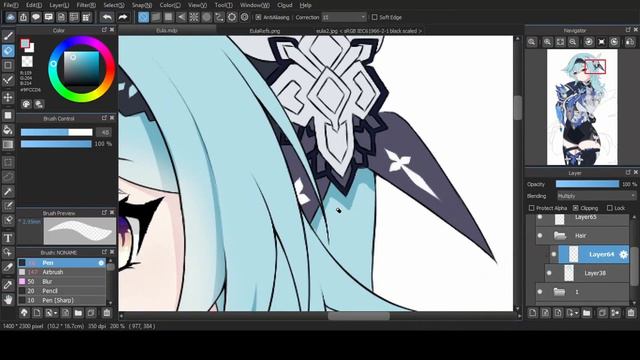Hide Layer65 visibility dot
Screen dimensions: 640x360
click(x=540, y=217)
